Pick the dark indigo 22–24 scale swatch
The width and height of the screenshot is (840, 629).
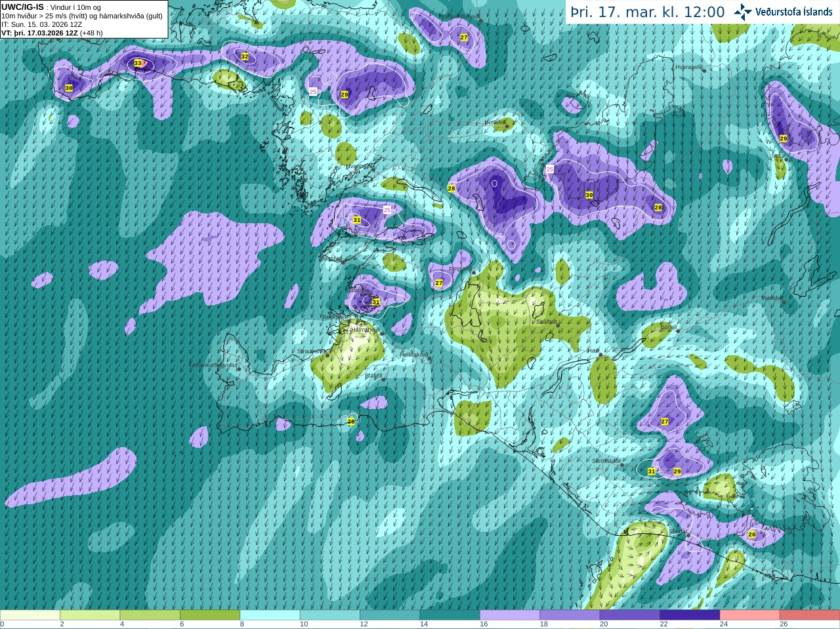690,615
